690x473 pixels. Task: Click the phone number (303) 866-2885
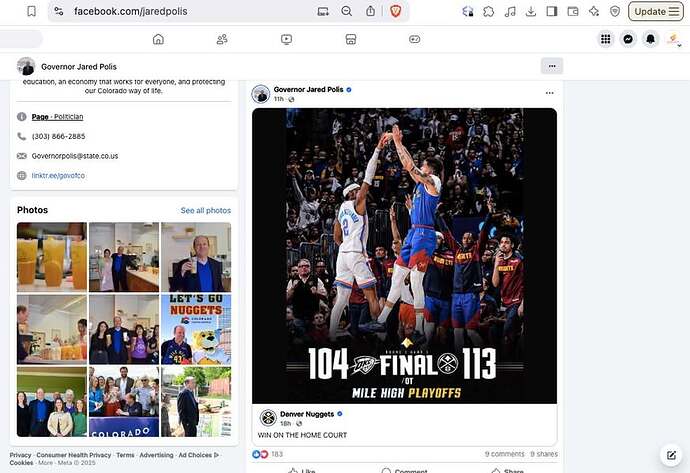59,136
